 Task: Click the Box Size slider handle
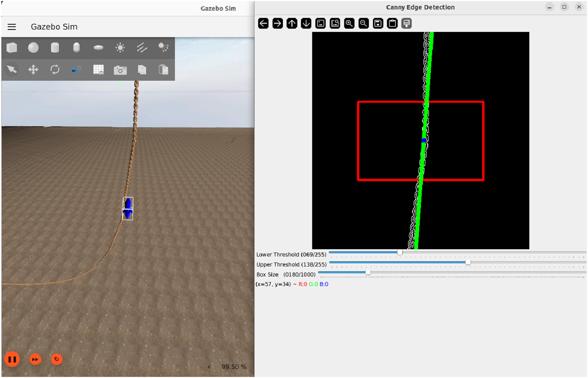[368, 272]
